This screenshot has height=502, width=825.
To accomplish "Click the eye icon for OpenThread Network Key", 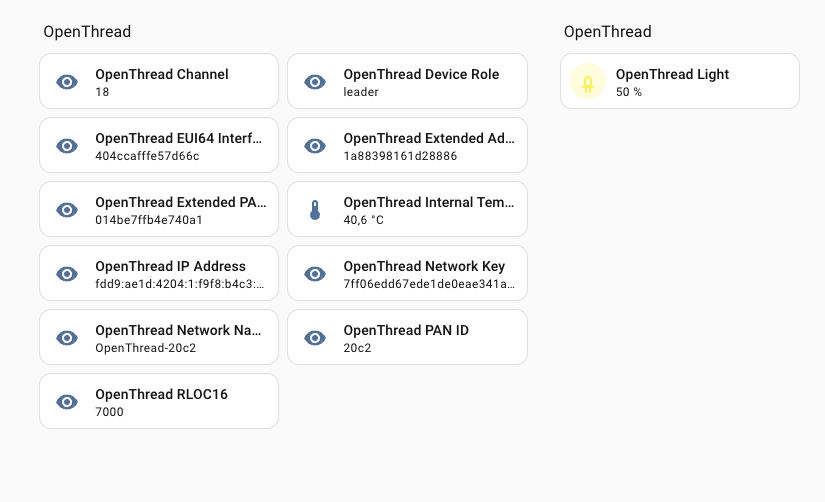I will (x=315, y=274).
